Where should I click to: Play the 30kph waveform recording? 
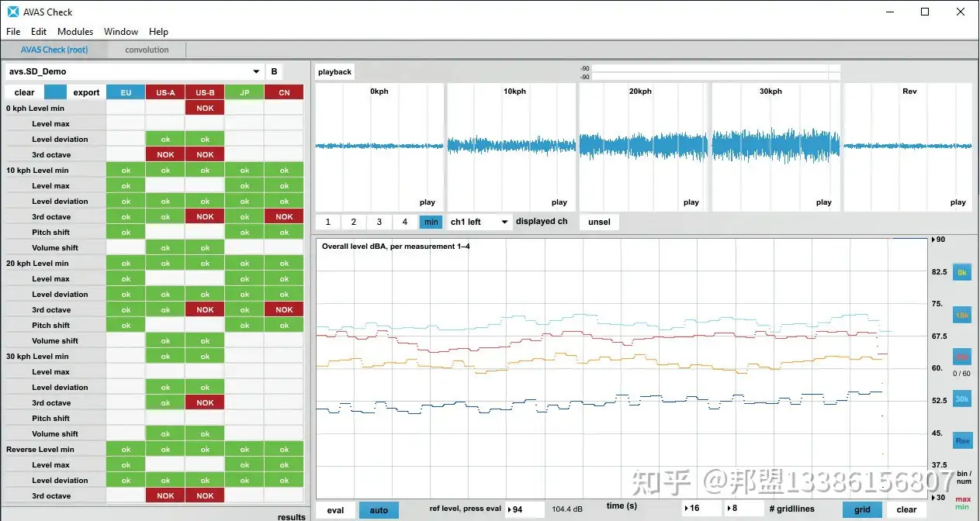coord(823,202)
